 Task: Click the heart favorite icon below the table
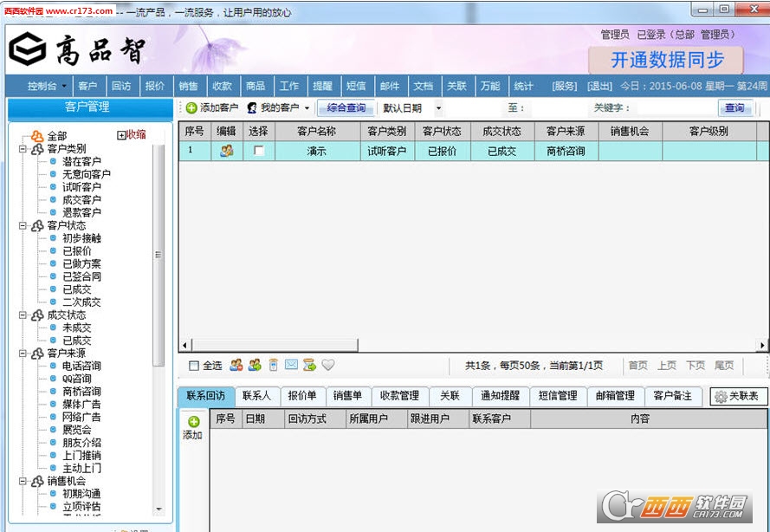pyautogui.click(x=327, y=366)
